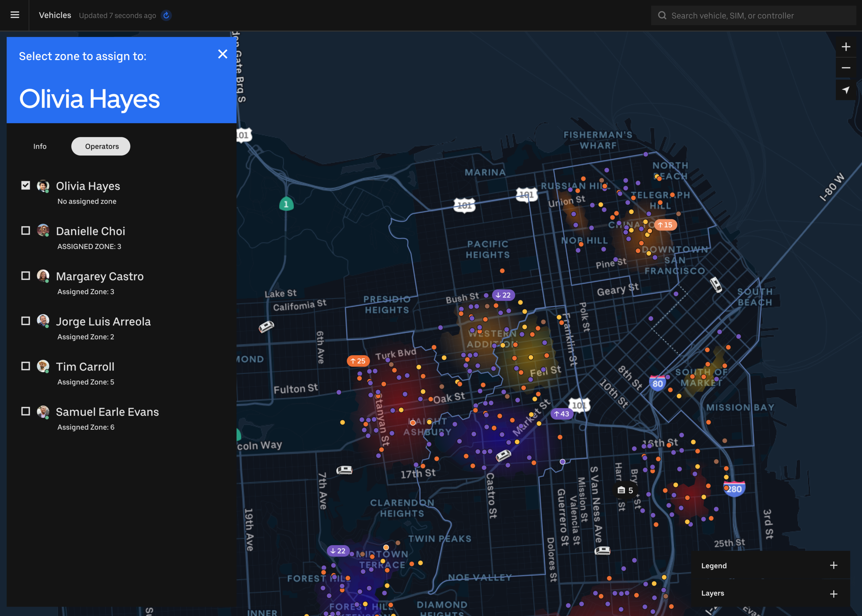Click the 'ASSIGNED ZONE: 3' label

(x=89, y=246)
